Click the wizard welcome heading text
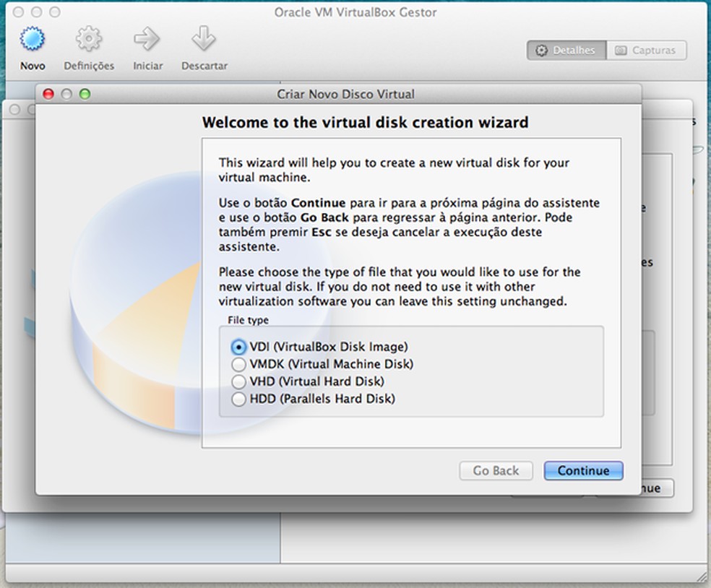This screenshot has height=588, width=711. click(x=366, y=122)
